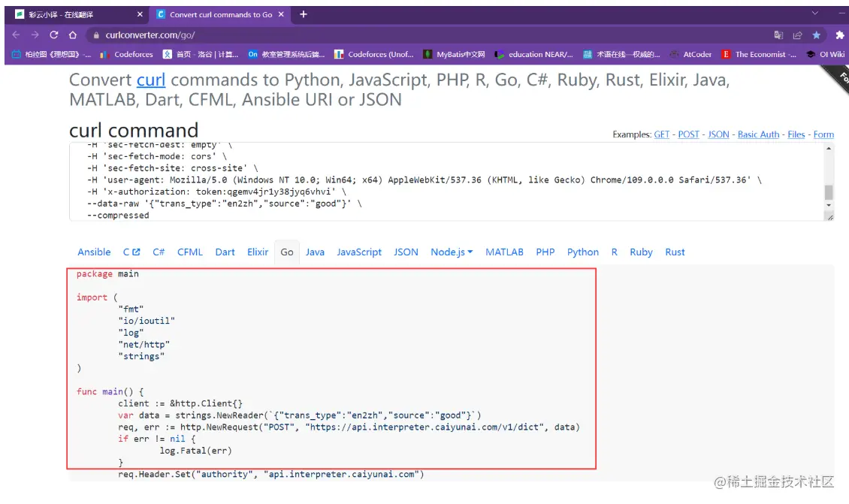Open the extensions puzzle icon

pyautogui.click(x=840, y=35)
